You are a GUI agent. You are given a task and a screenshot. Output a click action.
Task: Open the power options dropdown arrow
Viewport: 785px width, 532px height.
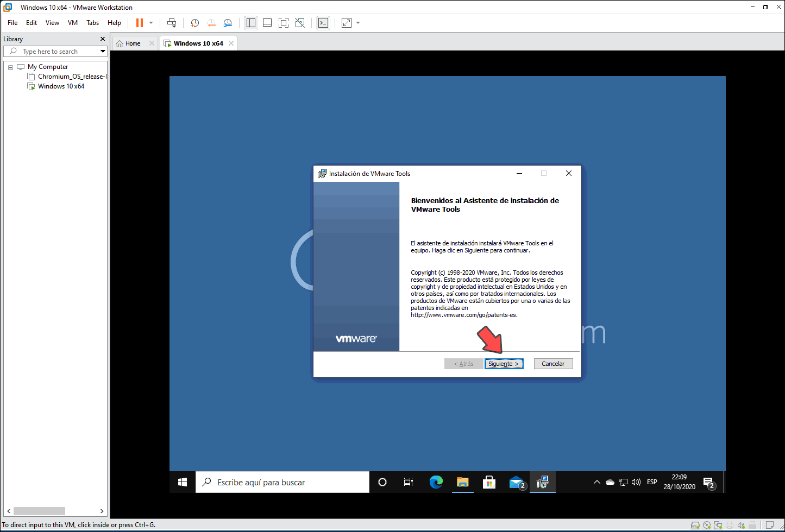pyautogui.click(x=151, y=23)
